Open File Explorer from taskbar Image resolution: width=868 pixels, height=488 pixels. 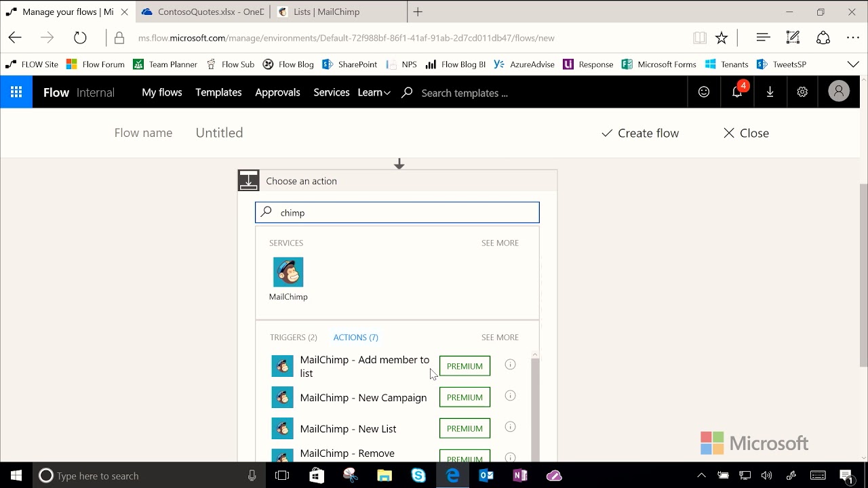pyautogui.click(x=384, y=476)
